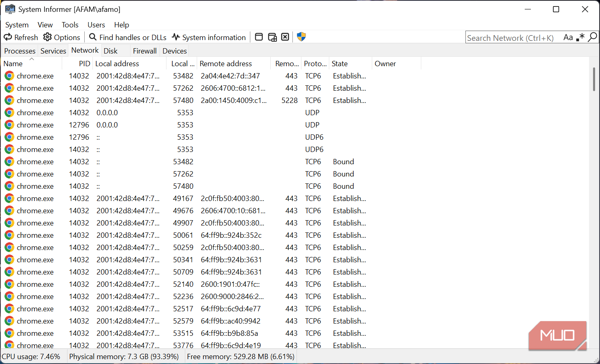Toggle the Aa case-sensitive search option
The width and height of the screenshot is (600, 364).
pyautogui.click(x=568, y=38)
